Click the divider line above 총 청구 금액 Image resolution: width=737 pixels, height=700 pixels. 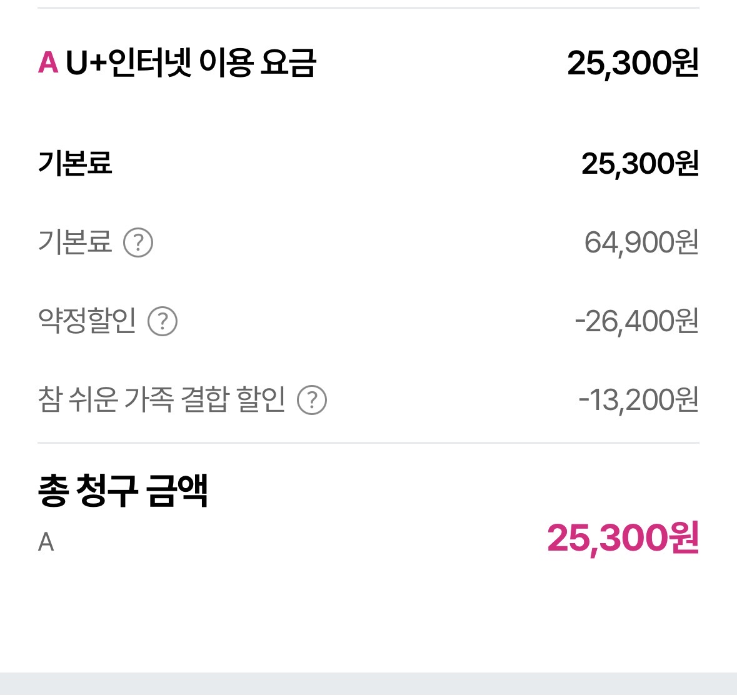368,442
